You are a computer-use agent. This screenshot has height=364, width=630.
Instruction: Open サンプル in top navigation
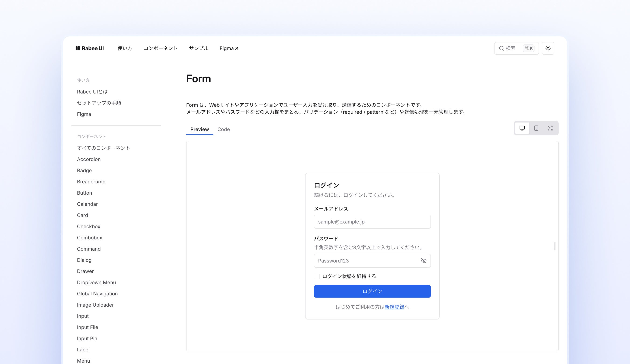click(199, 48)
